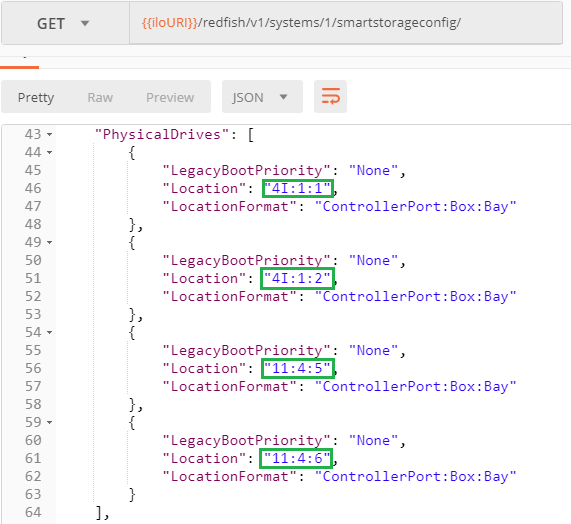Open the JSON format dropdown
The height and width of the screenshot is (524, 571).
point(262,97)
